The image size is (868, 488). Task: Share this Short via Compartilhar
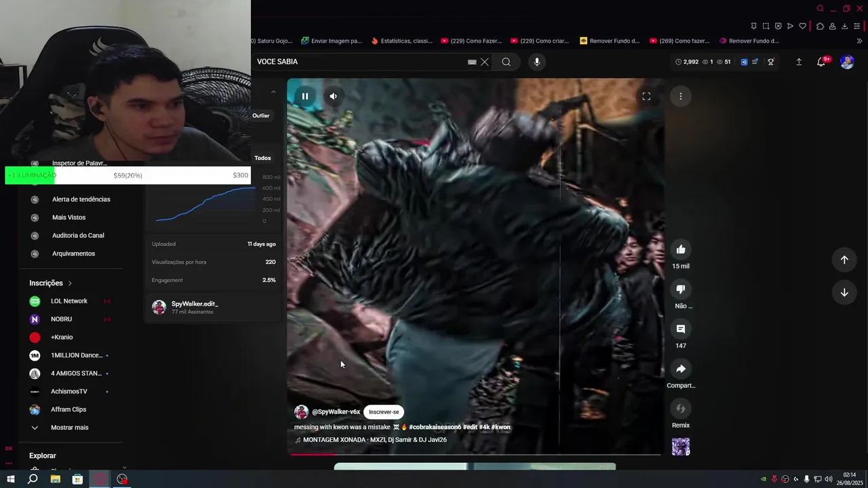coord(681,369)
